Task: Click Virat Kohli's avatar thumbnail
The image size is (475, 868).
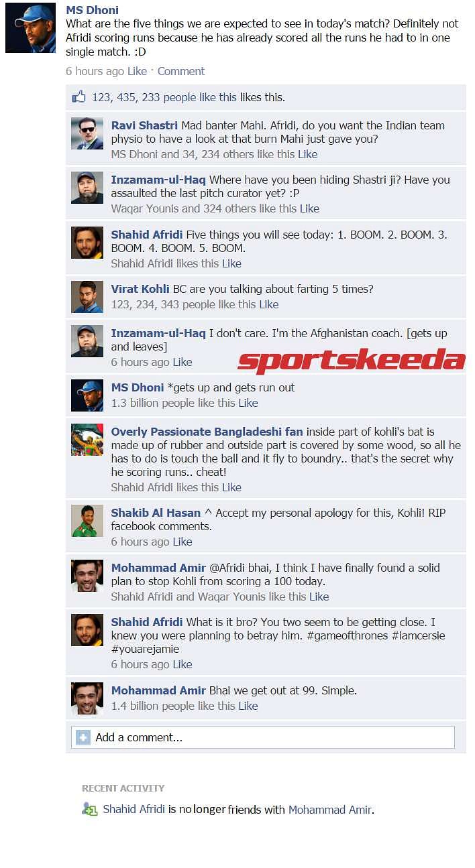Action: (x=87, y=297)
